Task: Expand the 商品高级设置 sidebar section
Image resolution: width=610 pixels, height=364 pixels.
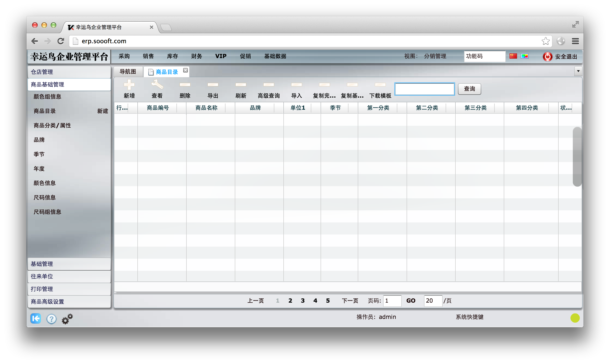Action: click(x=69, y=302)
